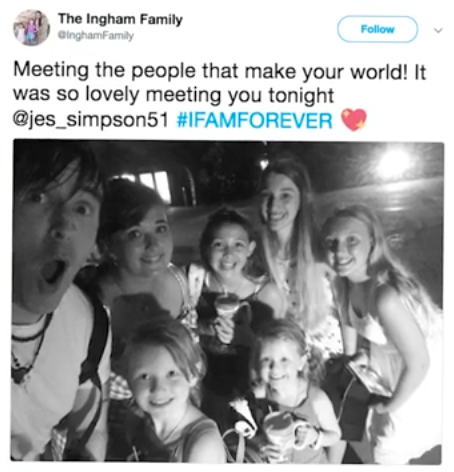Screen dimensions: 454x472
Task: Open The Ingham Family display name
Action: click(120, 19)
